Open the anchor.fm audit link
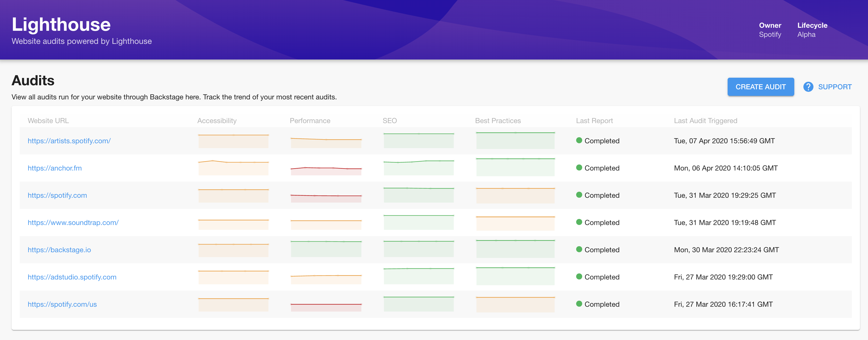 (x=55, y=168)
